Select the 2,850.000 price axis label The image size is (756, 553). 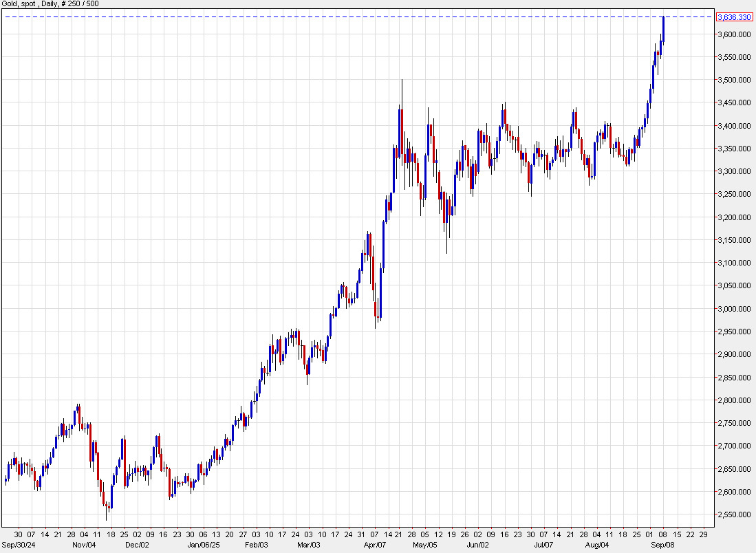coord(734,377)
